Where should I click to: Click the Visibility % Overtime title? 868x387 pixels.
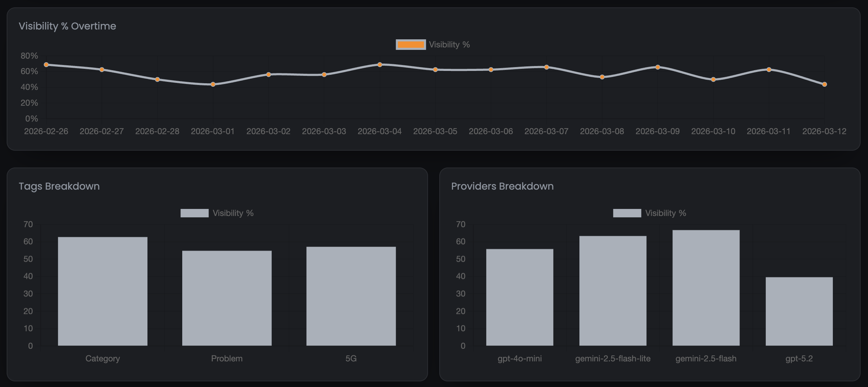67,26
